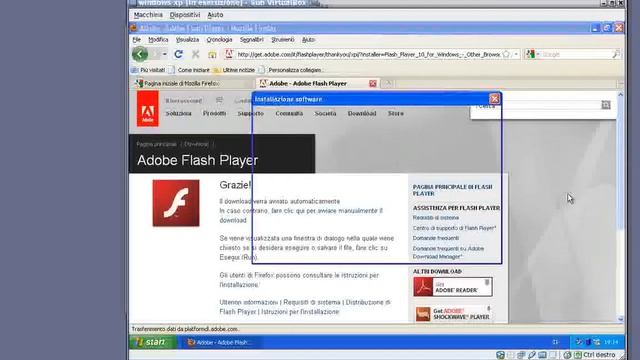The image size is (640, 360).
Task: Open the Cronologia menu
Action: [219, 40]
